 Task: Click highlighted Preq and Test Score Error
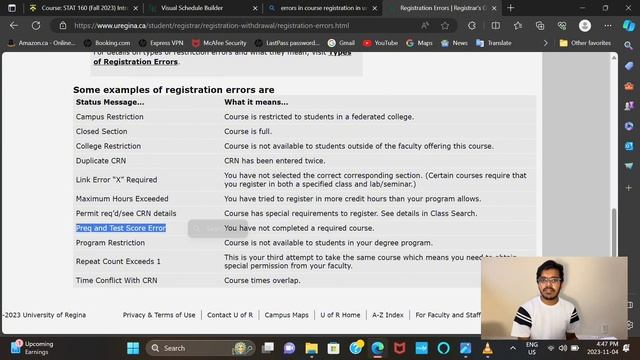121,228
